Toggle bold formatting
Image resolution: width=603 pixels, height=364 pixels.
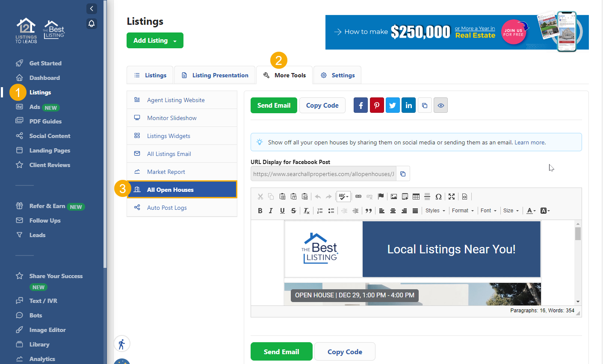tap(260, 211)
